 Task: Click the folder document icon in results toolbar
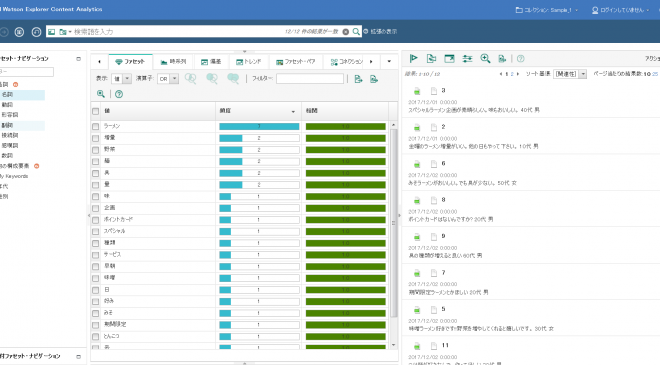(x=431, y=59)
